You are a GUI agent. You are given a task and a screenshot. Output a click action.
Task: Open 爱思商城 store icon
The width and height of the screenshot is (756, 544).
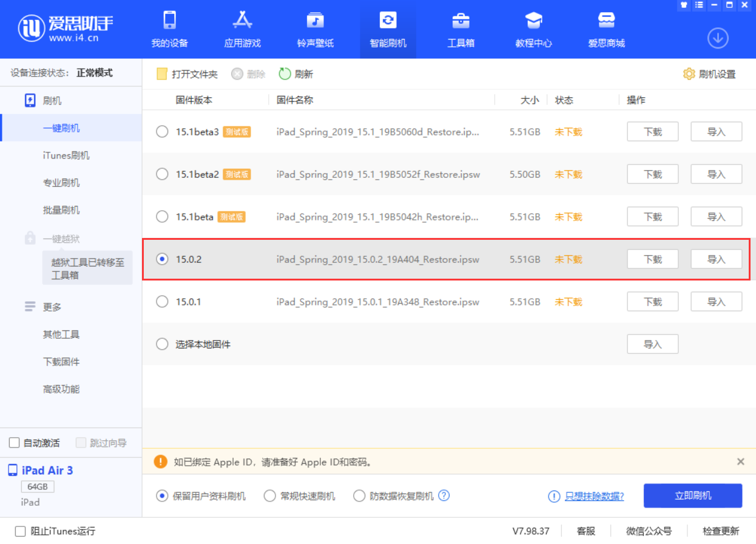[x=606, y=20]
